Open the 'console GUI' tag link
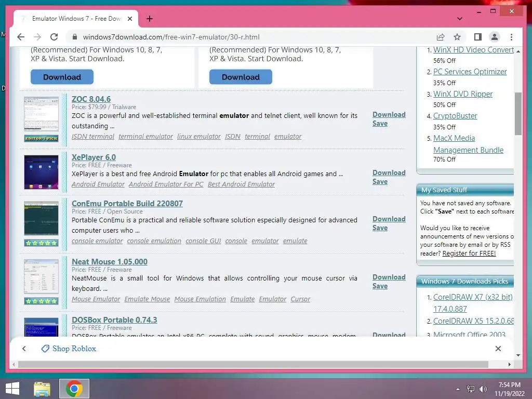The image size is (532, 399). pos(203,241)
